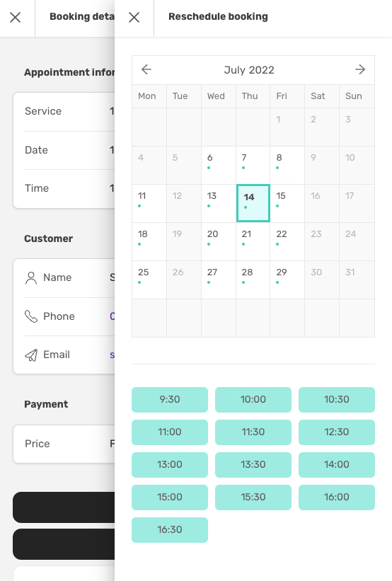Click the Email paper plane icon
392x581 pixels.
[x=31, y=355]
